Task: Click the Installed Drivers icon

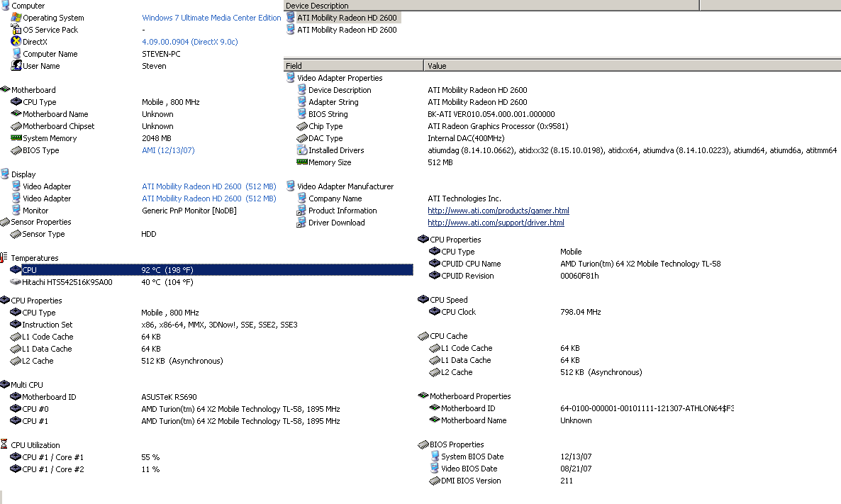Action: coord(302,150)
